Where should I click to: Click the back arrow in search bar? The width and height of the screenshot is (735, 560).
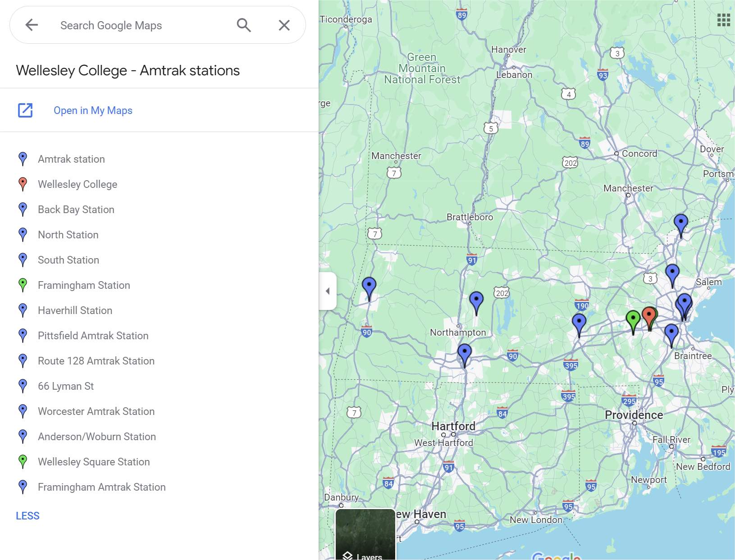pyautogui.click(x=32, y=25)
